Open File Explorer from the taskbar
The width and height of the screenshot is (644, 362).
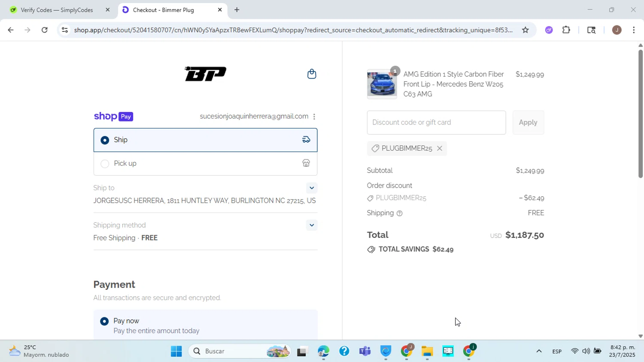pyautogui.click(x=427, y=351)
